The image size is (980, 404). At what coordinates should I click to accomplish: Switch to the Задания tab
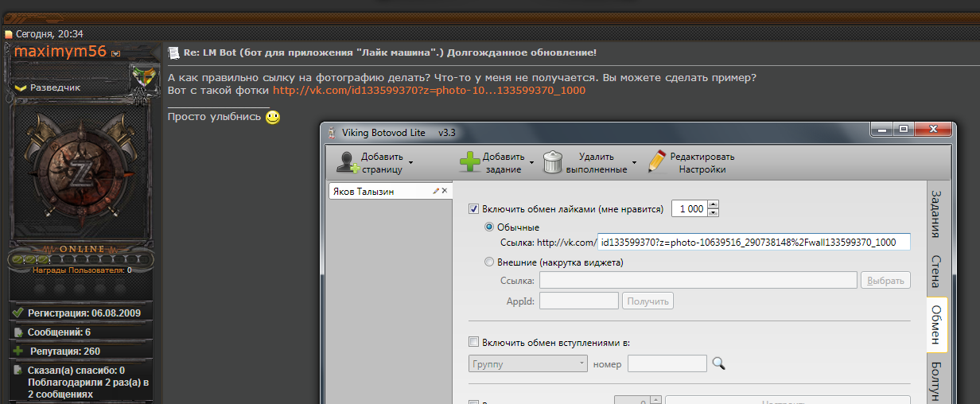click(936, 214)
